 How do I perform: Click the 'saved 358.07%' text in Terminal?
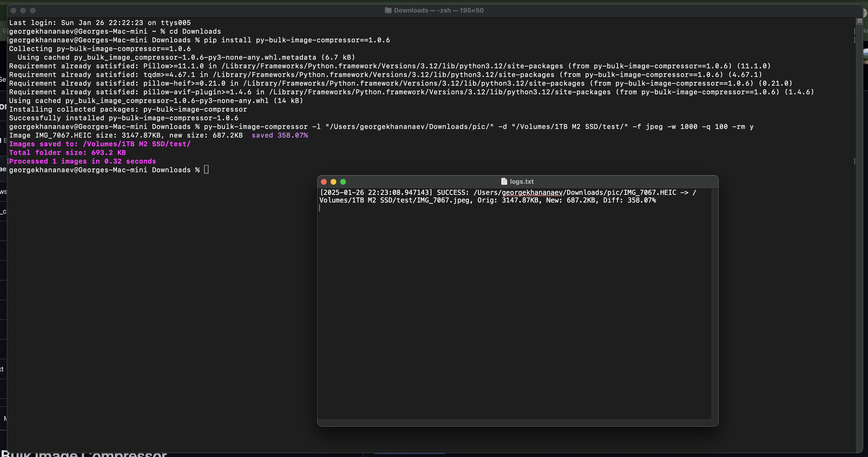(x=280, y=135)
